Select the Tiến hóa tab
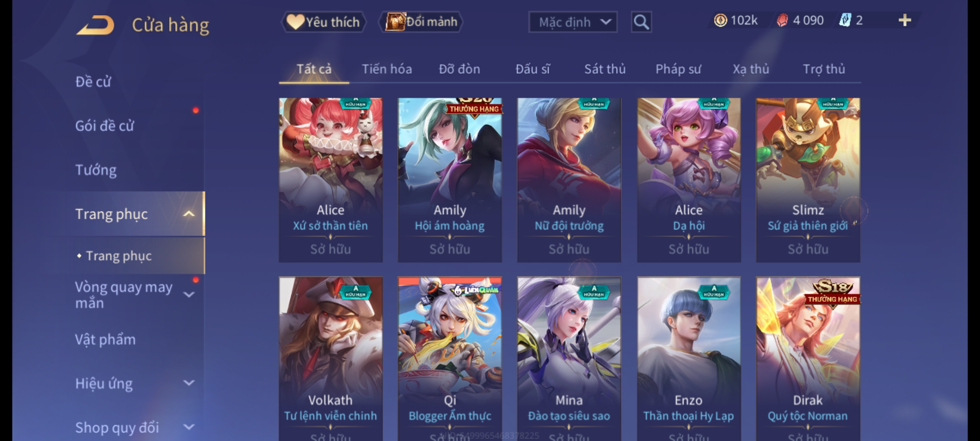Image resolution: width=980 pixels, height=441 pixels. coord(387,69)
